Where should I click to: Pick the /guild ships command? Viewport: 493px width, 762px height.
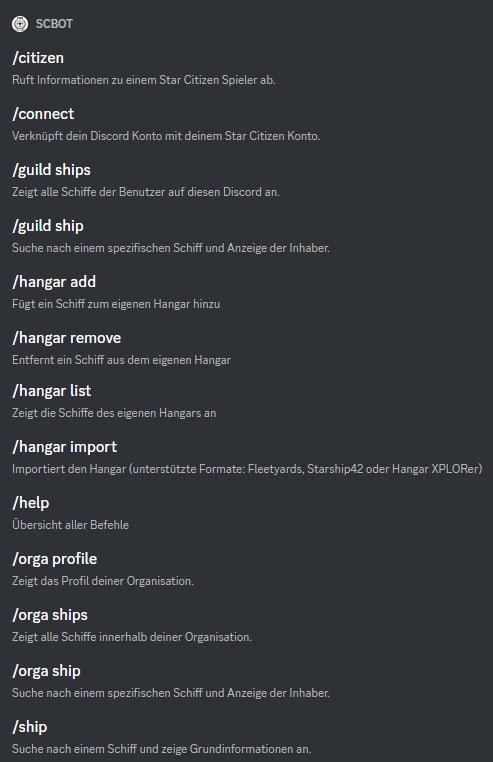[x=52, y=170]
